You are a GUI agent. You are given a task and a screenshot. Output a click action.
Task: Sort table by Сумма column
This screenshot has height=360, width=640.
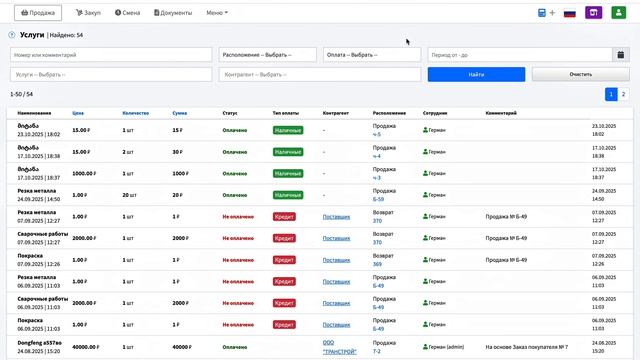(x=180, y=113)
